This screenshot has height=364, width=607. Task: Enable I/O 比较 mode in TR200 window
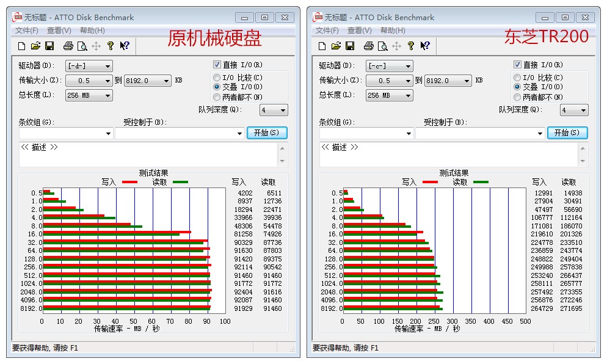click(x=517, y=76)
